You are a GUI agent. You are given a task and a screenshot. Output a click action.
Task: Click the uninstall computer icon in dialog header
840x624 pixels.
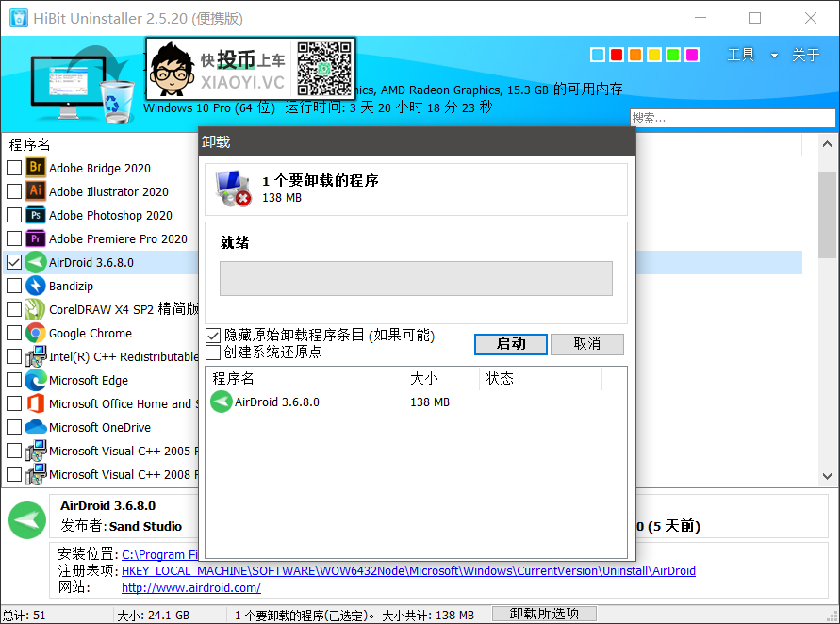[233, 189]
